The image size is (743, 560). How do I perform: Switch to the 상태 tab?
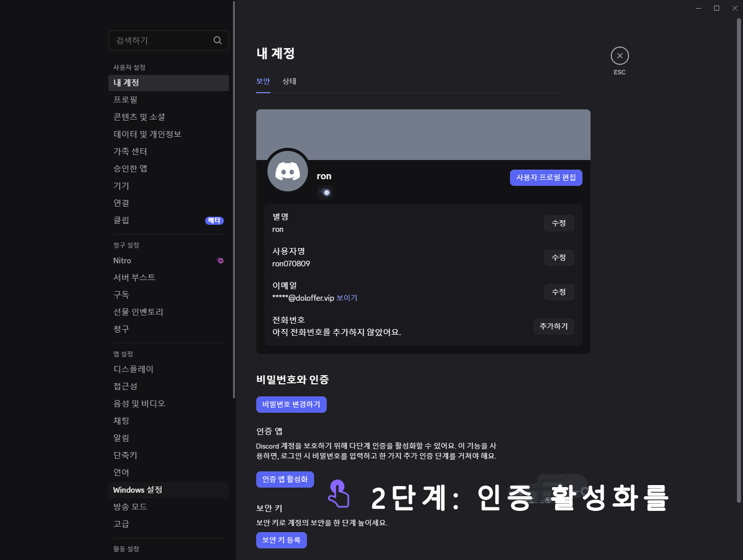coord(289,82)
